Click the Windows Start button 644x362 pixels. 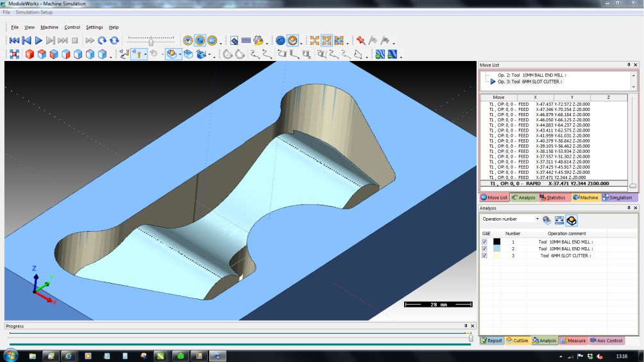point(10,356)
